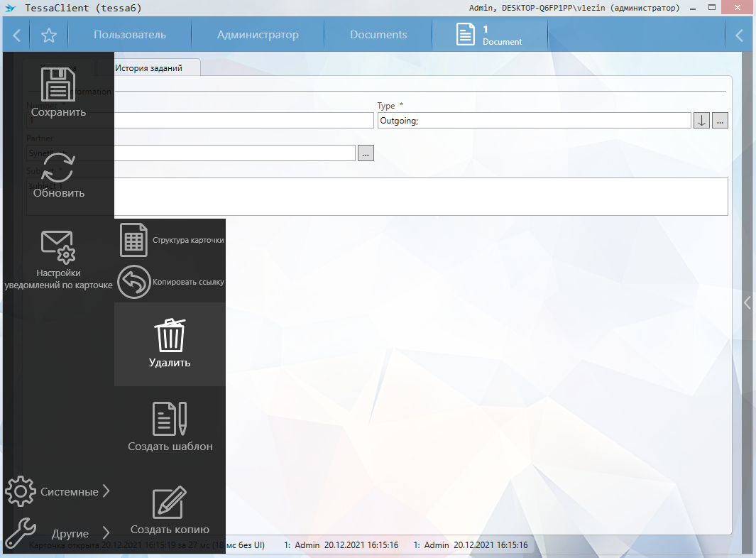Switch to the История заданий tab
This screenshot has height=558, width=756.
coord(148,68)
